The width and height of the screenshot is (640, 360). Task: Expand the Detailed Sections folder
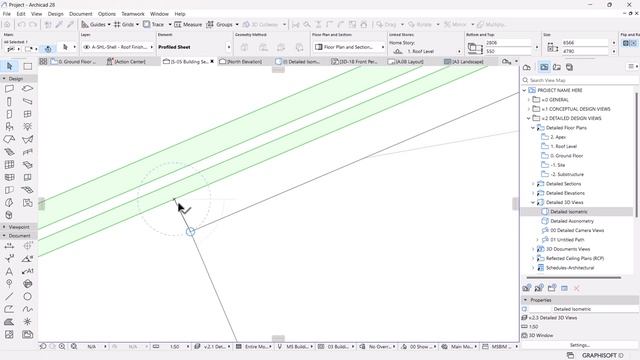(x=533, y=184)
